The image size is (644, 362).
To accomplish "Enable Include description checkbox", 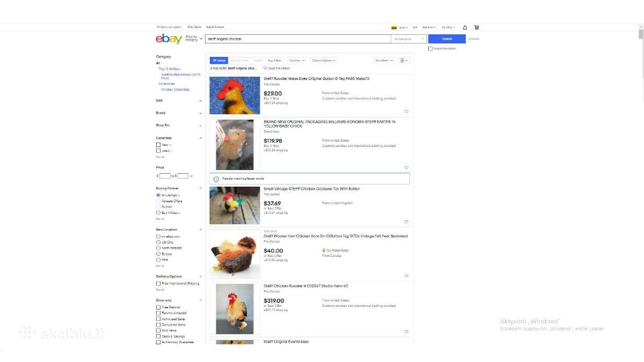I will click(430, 49).
